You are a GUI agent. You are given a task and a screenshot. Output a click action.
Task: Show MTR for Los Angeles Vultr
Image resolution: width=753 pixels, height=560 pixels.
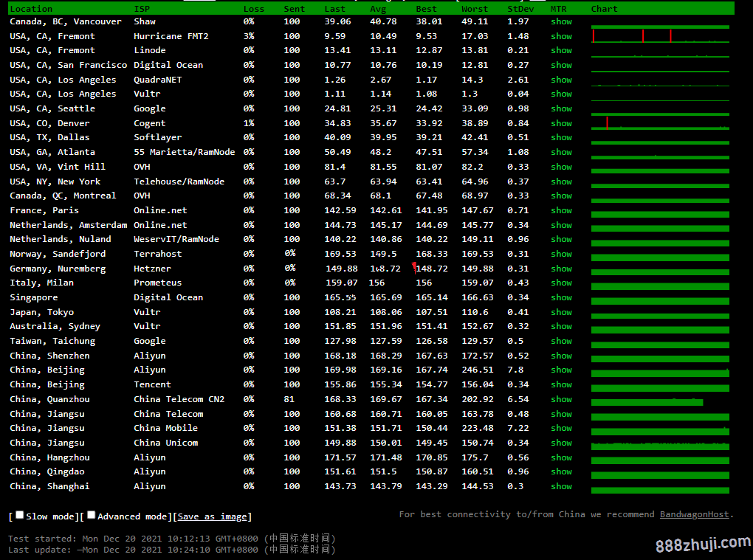click(561, 94)
